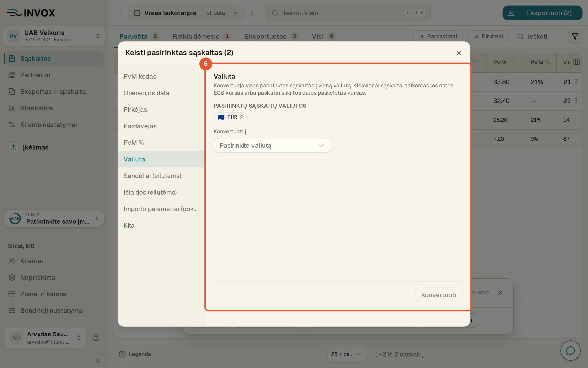Screen dimensions: 588x368
Task: Toggle the Pardavimai filter
Action: tap(437, 36)
